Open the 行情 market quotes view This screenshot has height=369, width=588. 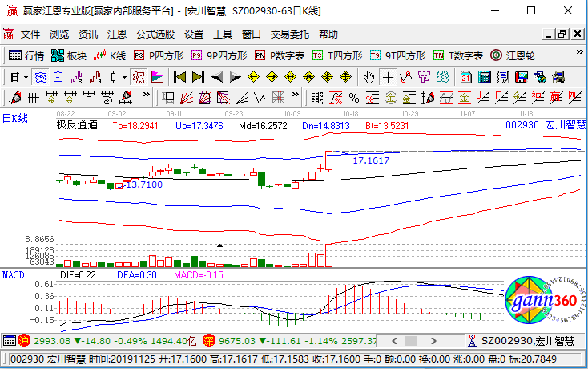[26, 55]
